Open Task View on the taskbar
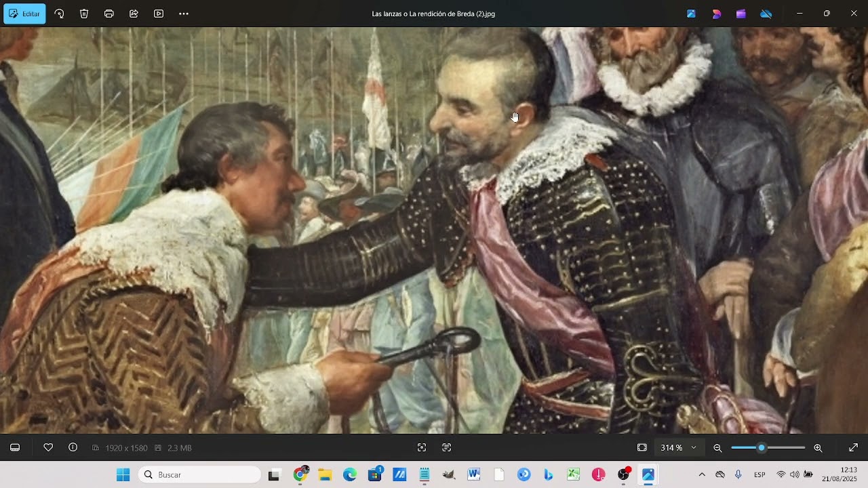The height and width of the screenshot is (488, 868). 274,474
